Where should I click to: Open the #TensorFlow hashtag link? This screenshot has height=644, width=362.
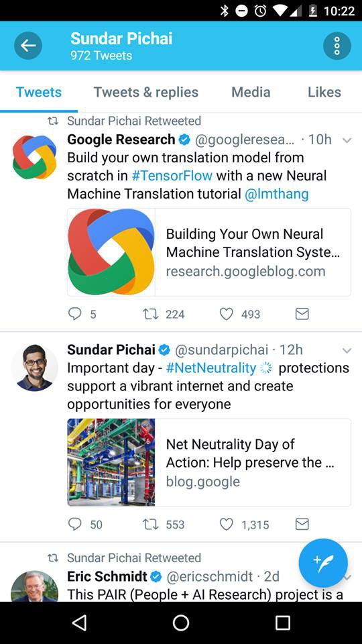click(x=172, y=176)
